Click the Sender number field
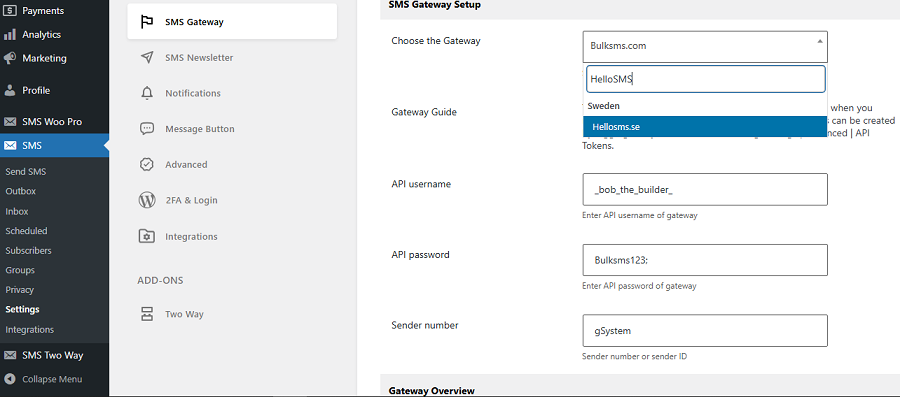The width and height of the screenshot is (900, 397). coord(705,330)
